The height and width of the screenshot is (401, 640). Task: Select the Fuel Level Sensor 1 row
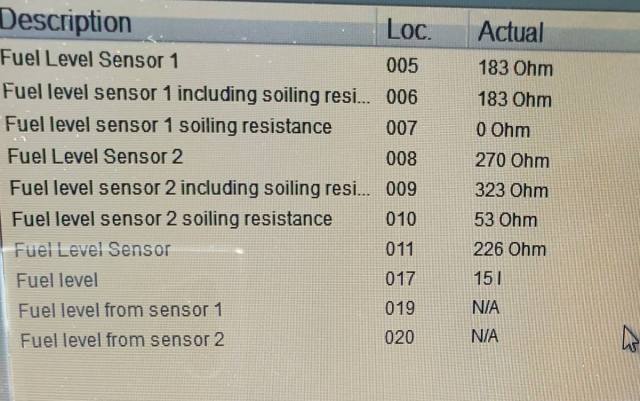pos(90,60)
